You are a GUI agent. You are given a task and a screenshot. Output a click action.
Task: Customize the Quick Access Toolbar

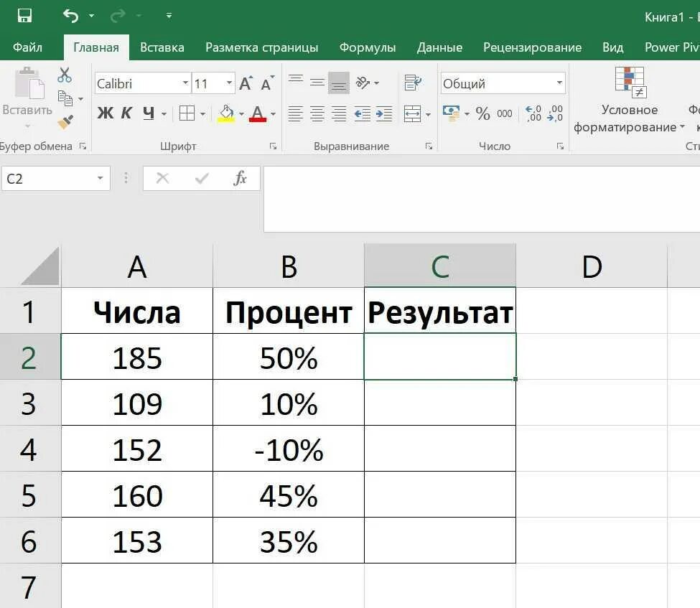(x=169, y=16)
